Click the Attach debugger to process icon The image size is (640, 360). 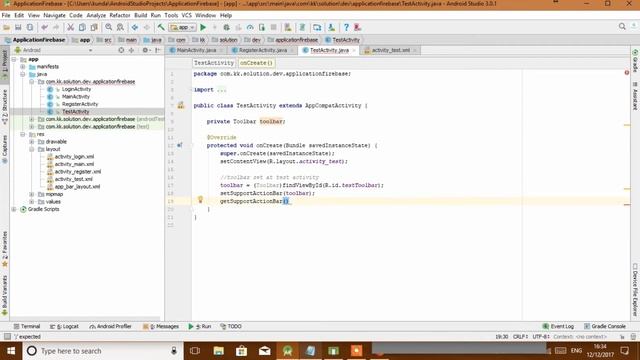click(262, 27)
